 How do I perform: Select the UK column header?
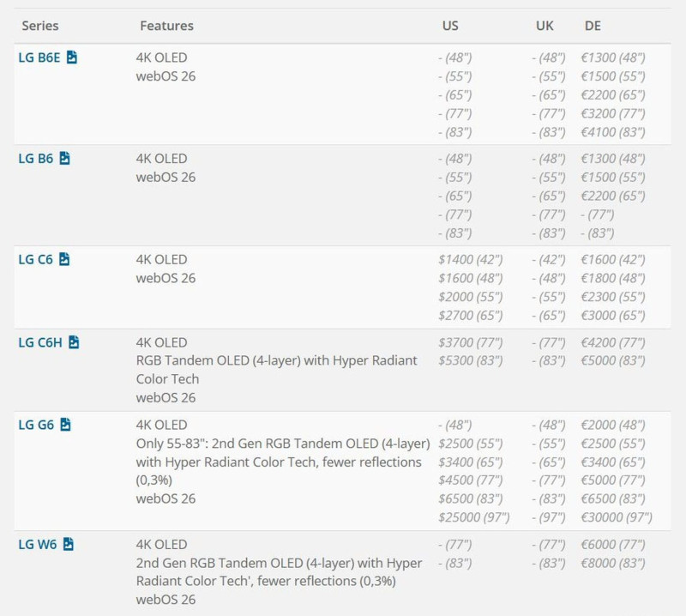coord(545,26)
